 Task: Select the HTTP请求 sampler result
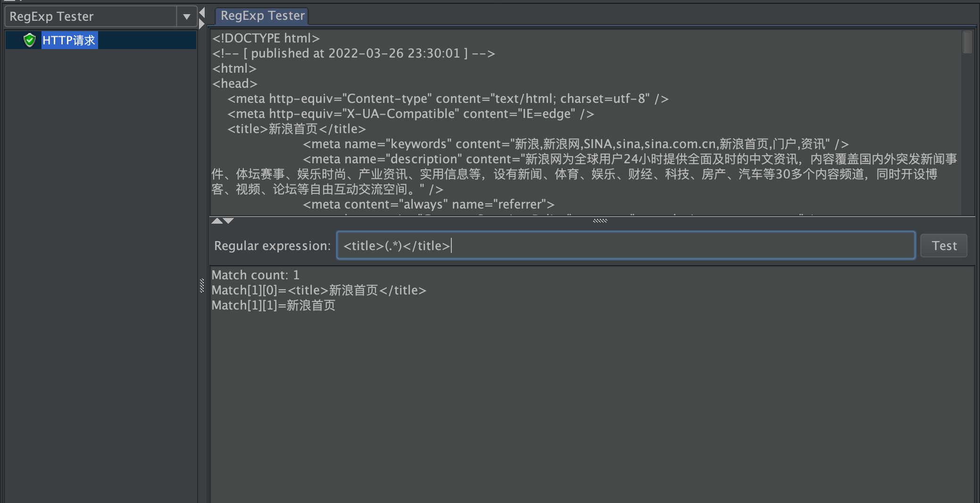pos(69,40)
